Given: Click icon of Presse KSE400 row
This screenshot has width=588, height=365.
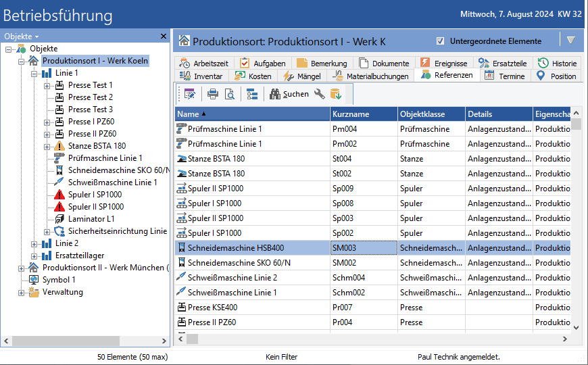Looking at the screenshot, I should (x=182, y=308).
